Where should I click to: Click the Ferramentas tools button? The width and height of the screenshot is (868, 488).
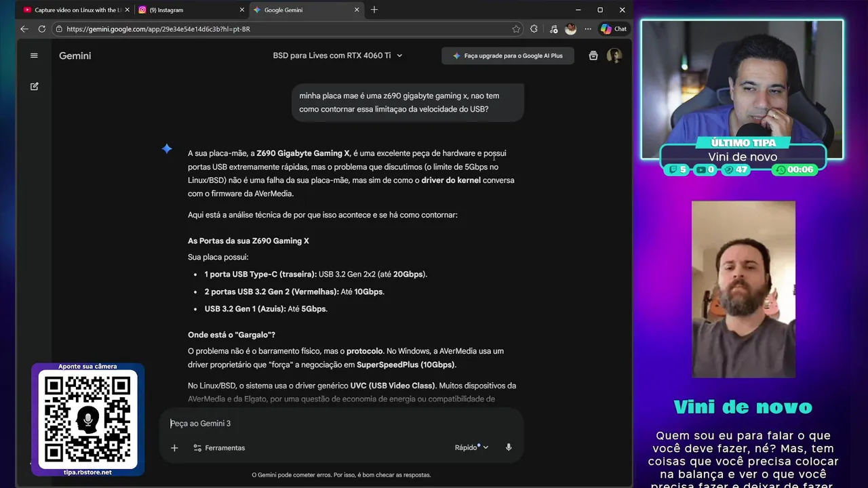pos(219,448)
